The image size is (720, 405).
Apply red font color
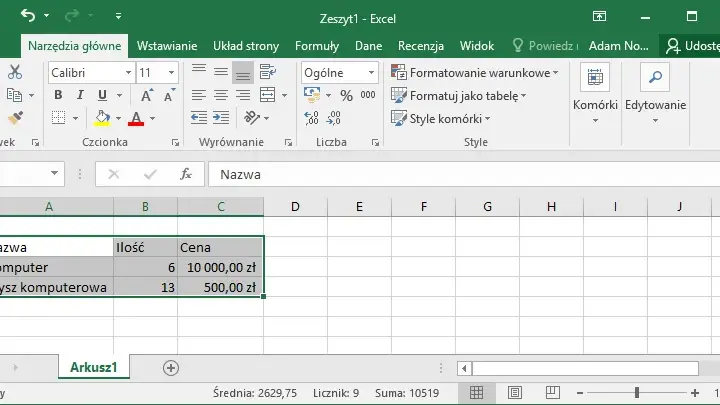136,118
